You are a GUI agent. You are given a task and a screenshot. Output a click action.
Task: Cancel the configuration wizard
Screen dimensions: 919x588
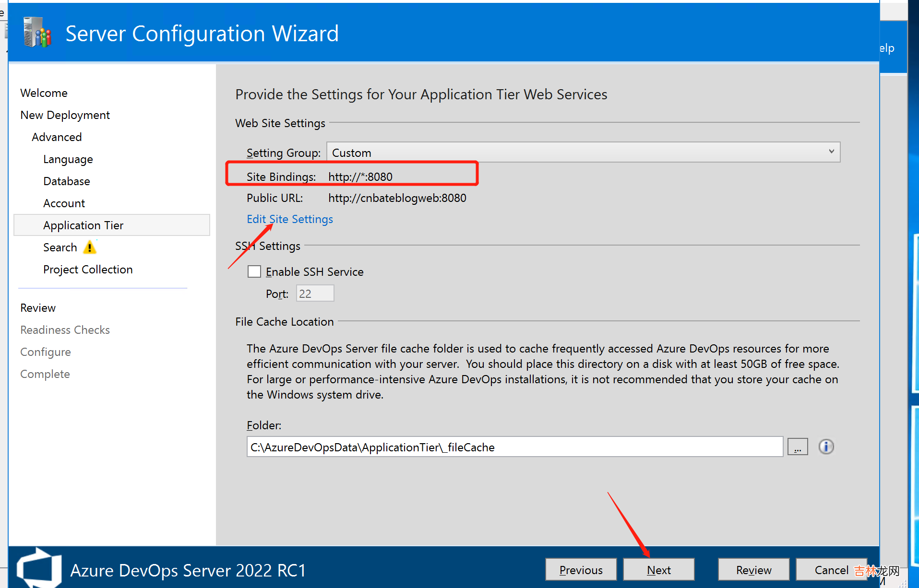coord(831,570)
